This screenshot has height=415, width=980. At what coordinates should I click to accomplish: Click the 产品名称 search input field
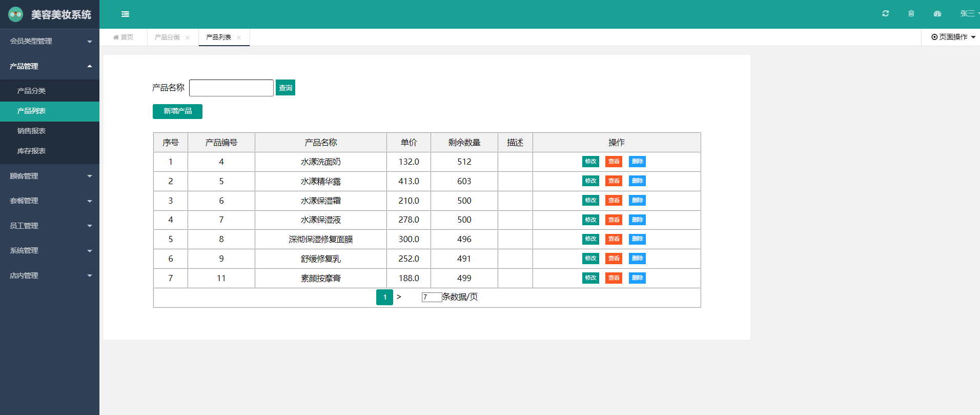coord(231,88)
